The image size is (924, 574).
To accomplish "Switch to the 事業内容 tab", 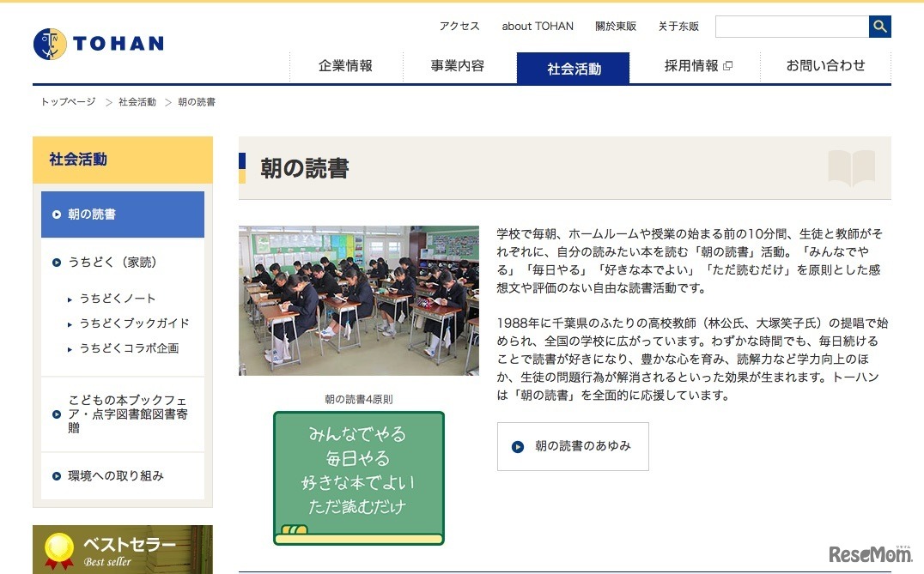I will click(x=458, y=64).
